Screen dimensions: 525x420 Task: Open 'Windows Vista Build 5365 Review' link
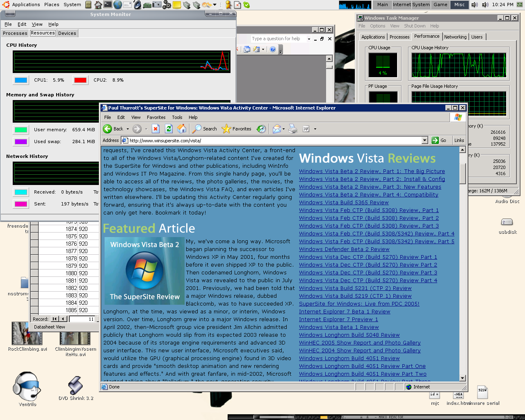coord(344,202)
